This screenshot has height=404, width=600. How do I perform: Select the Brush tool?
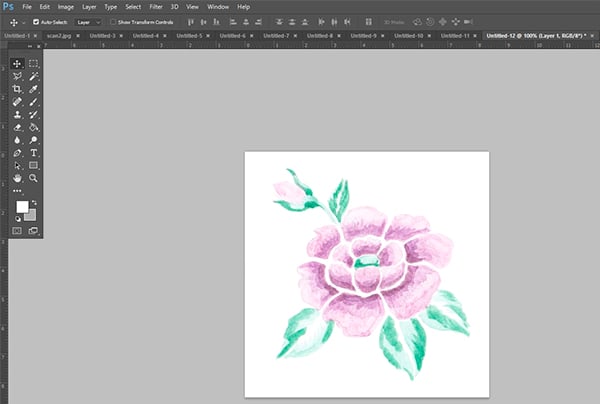[x=33, y=102]
